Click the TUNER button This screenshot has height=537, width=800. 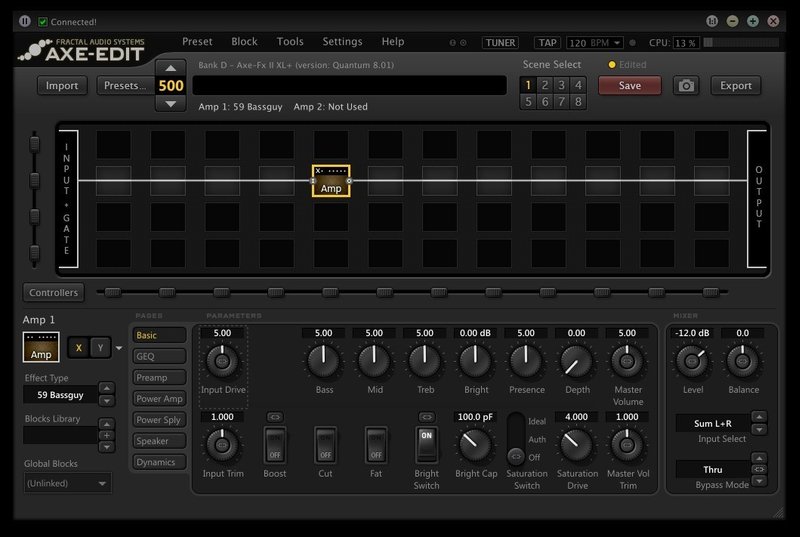pos(500,43)
